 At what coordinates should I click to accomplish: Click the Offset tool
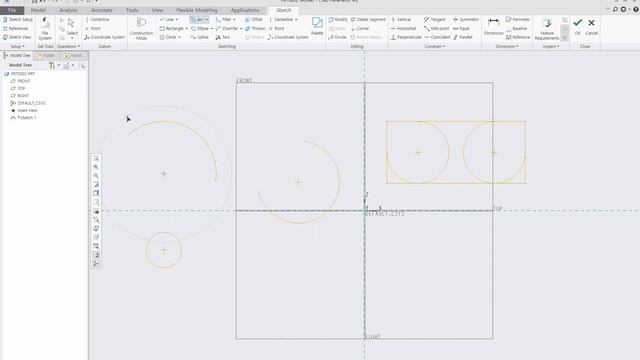[x=253, y=19]
